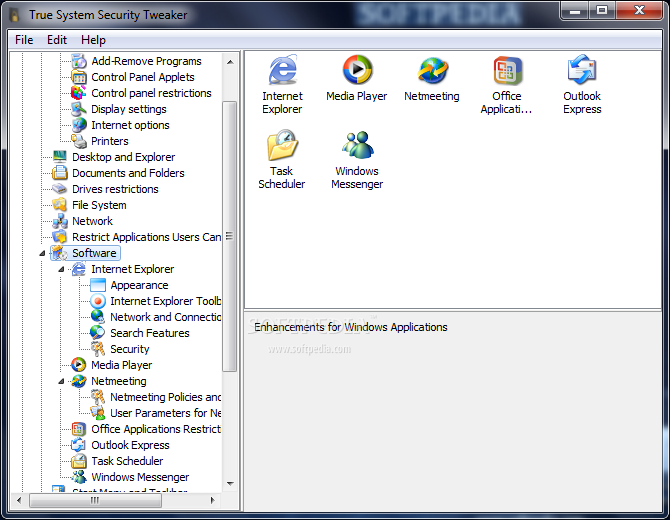Select Outlook Express in the tree
This screenshot has width=670, height=520.
pos(130,445)
